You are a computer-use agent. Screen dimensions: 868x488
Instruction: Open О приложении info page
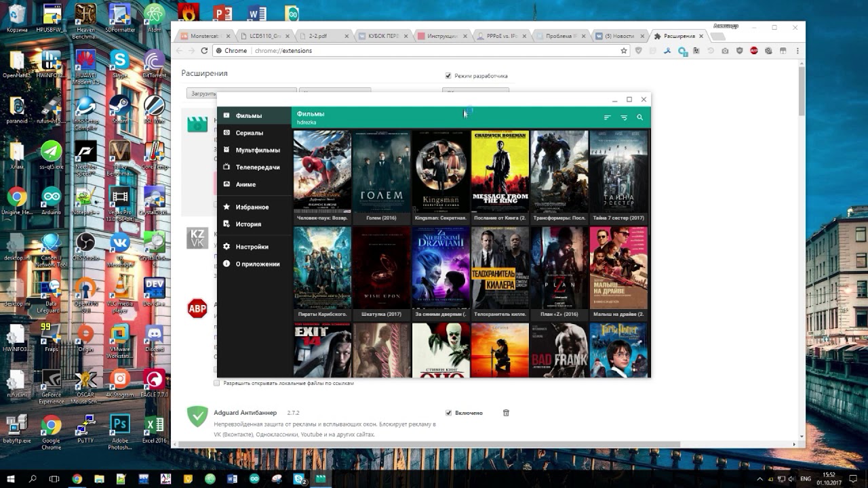click(x=254, y=264)
